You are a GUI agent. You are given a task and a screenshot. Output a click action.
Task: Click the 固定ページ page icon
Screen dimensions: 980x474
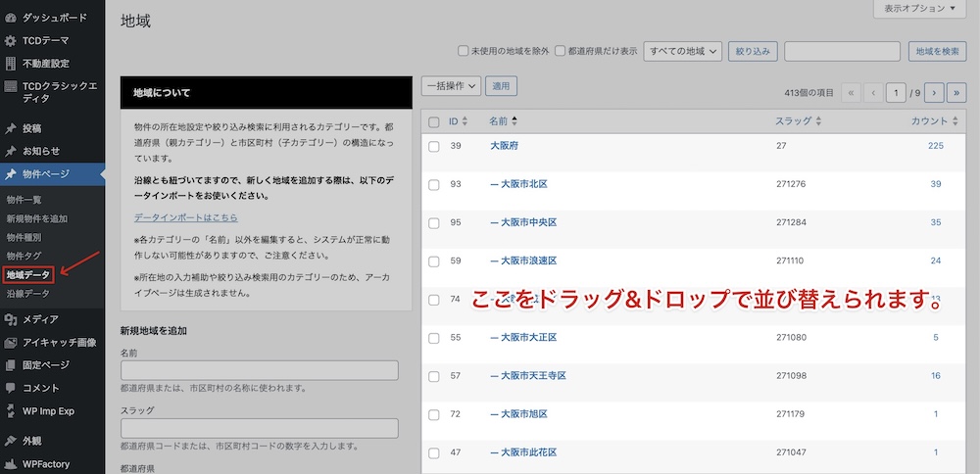click(x=10, y=365)
